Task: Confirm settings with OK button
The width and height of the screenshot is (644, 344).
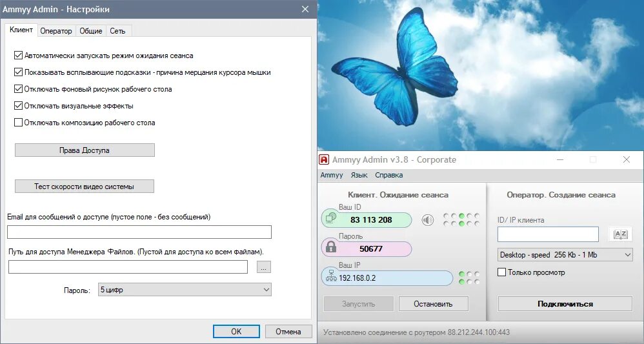Action: coord(236,331)
